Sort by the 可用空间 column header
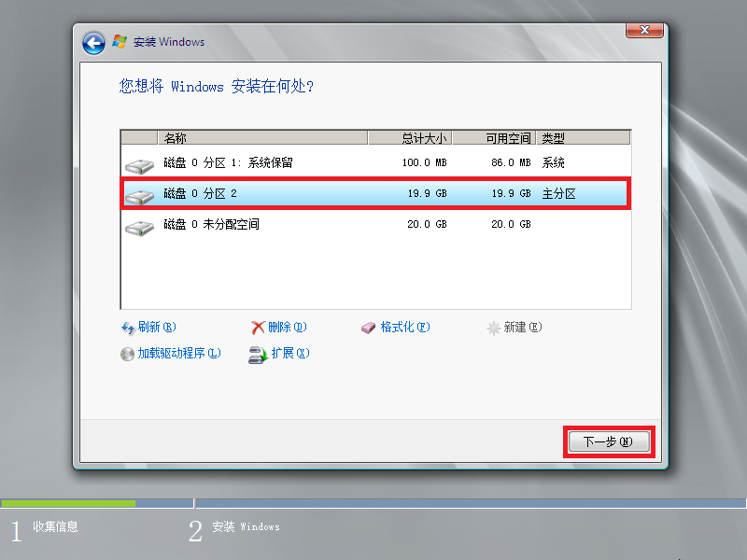 (x=494, y=138)
